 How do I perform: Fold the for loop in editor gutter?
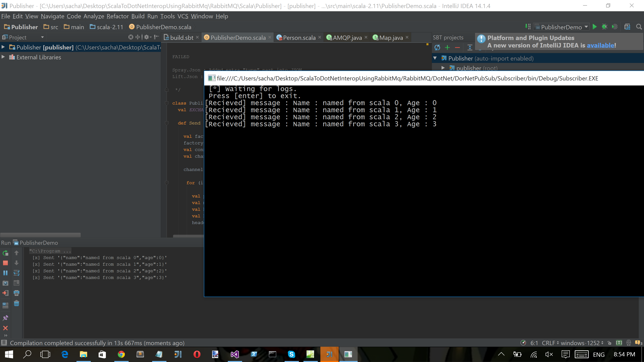click(x=167, y=183)
